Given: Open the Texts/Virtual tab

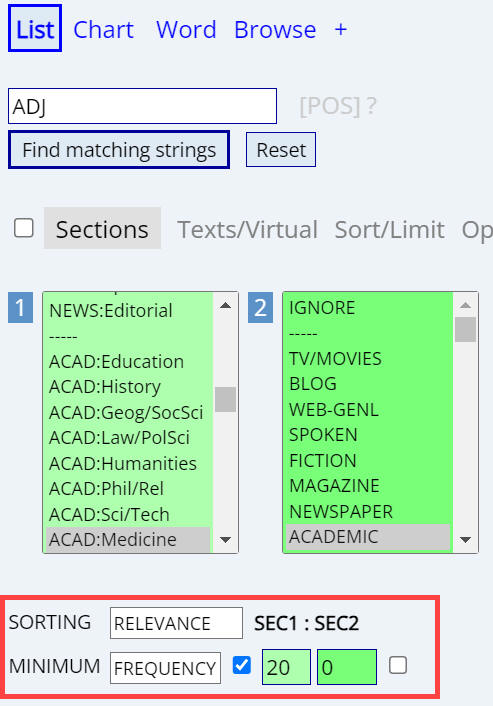Looking at the screenshot, I should click(248, 230).
